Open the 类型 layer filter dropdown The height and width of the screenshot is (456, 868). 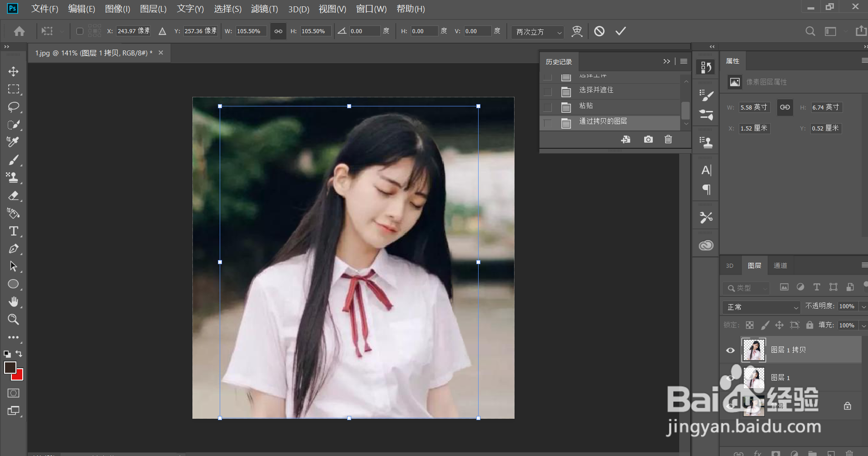(x=745, y=288)
